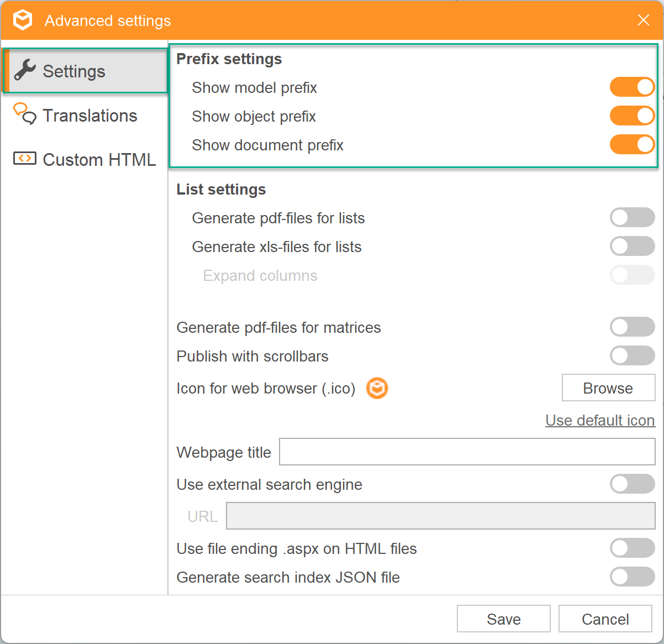Disable Show model prefix toggle
The image size is (664, 644).
632,87
